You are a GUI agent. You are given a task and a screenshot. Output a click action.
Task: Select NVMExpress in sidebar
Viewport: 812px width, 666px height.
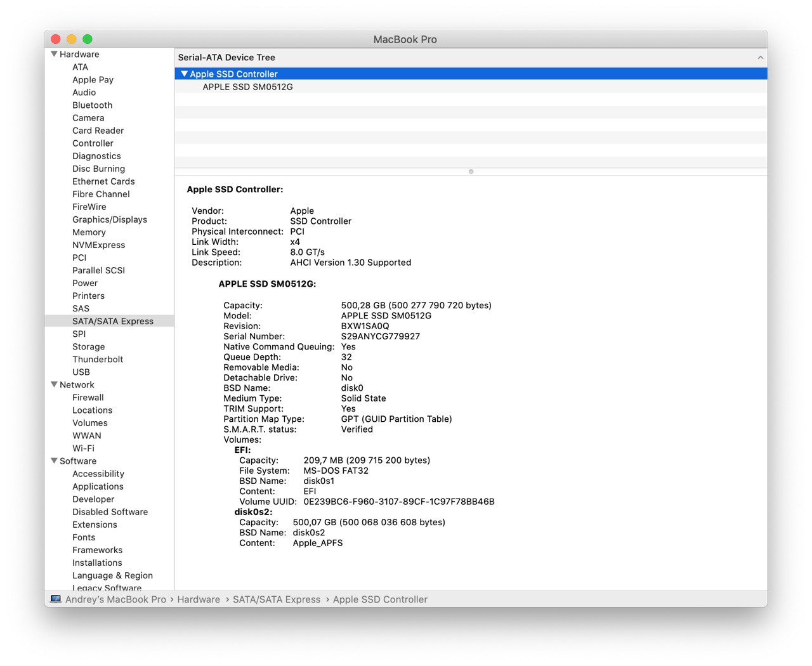98,245
